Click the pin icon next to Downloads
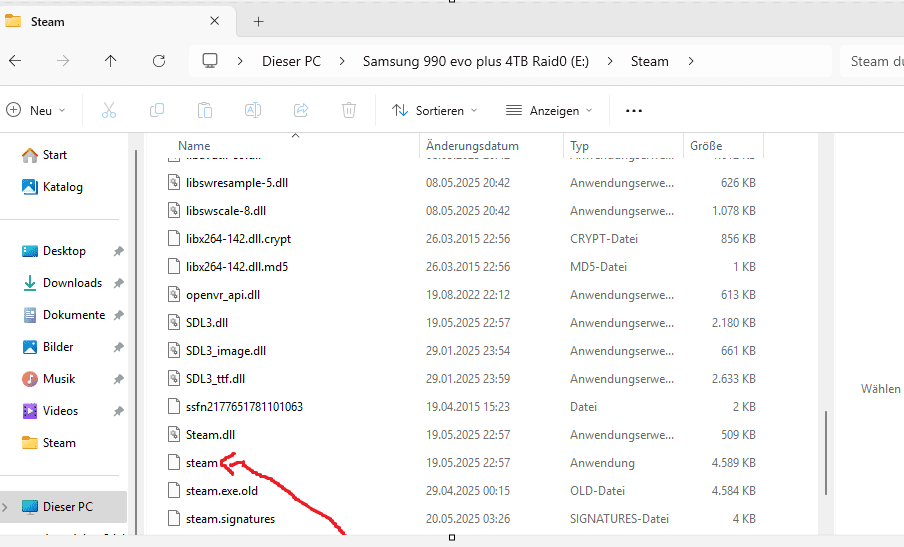The height and width of the screenshot is (547, 904). pos(118,284)
